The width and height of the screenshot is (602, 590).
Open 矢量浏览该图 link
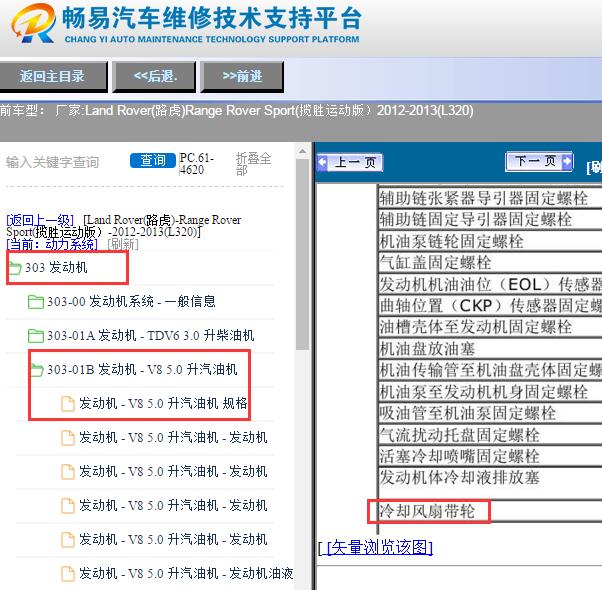(379, 548)
